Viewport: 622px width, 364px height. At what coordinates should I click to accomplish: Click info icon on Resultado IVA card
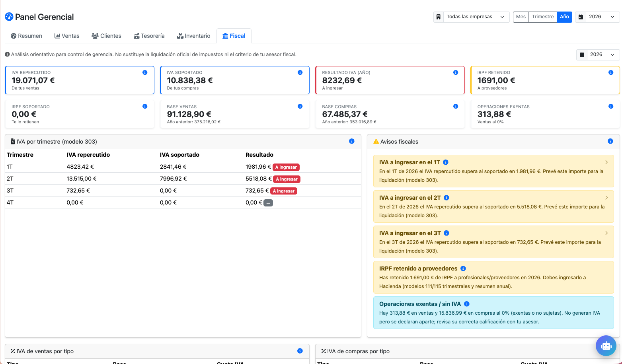tap(455, 72)
